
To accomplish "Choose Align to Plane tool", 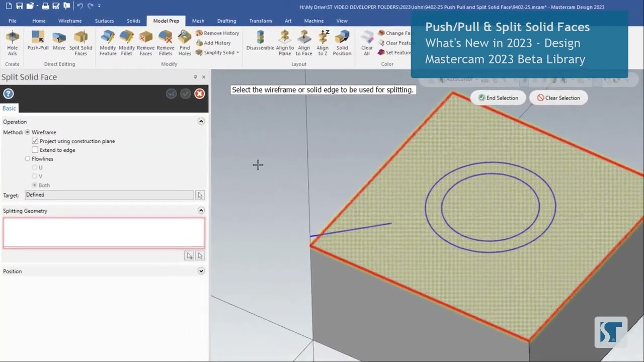I will pyautogui.click(x=285, y=43).
